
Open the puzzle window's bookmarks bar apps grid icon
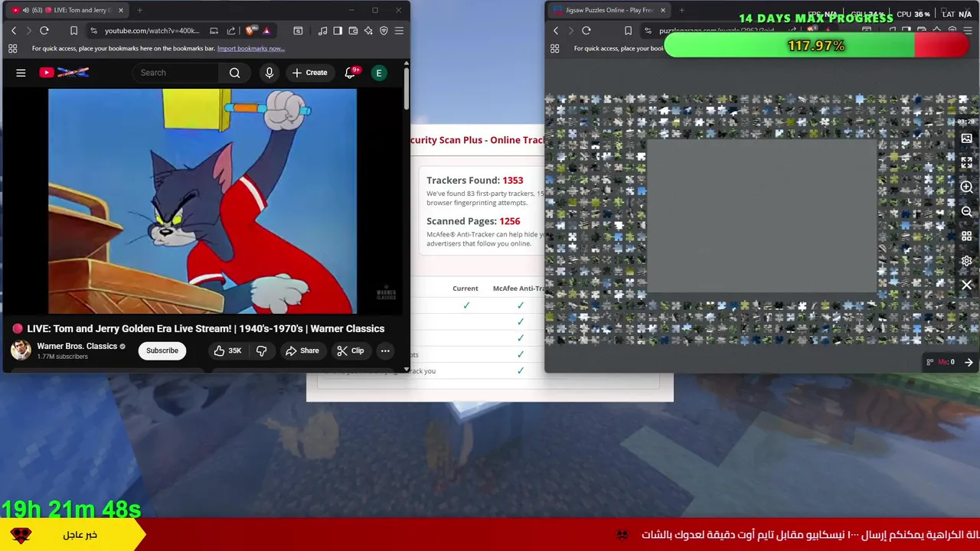point(555,48)
